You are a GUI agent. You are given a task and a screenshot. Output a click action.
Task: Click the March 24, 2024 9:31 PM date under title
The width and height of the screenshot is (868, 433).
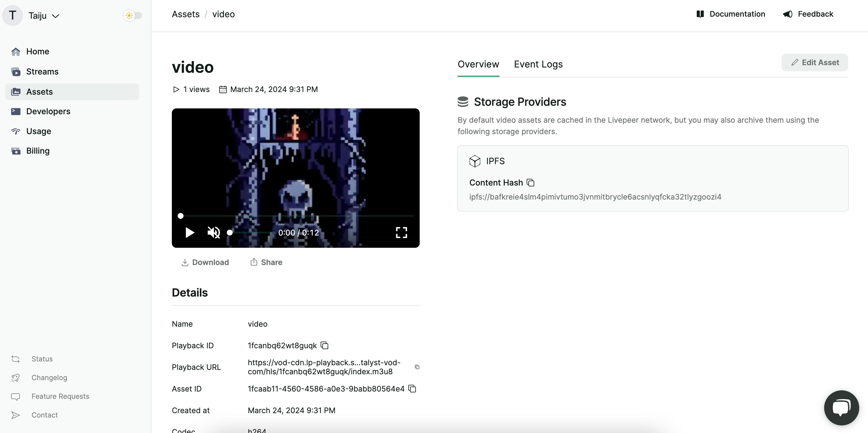coord(274,89)
